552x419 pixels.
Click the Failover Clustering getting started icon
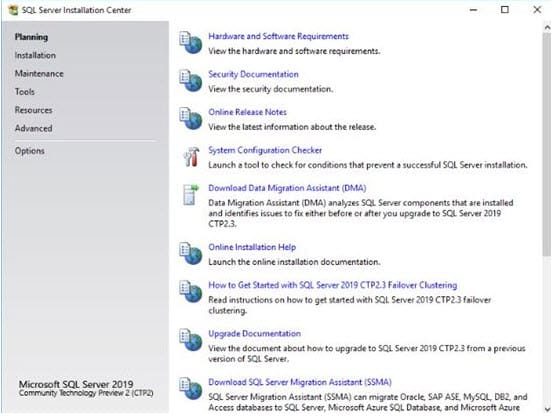click(x=190, y=292)
